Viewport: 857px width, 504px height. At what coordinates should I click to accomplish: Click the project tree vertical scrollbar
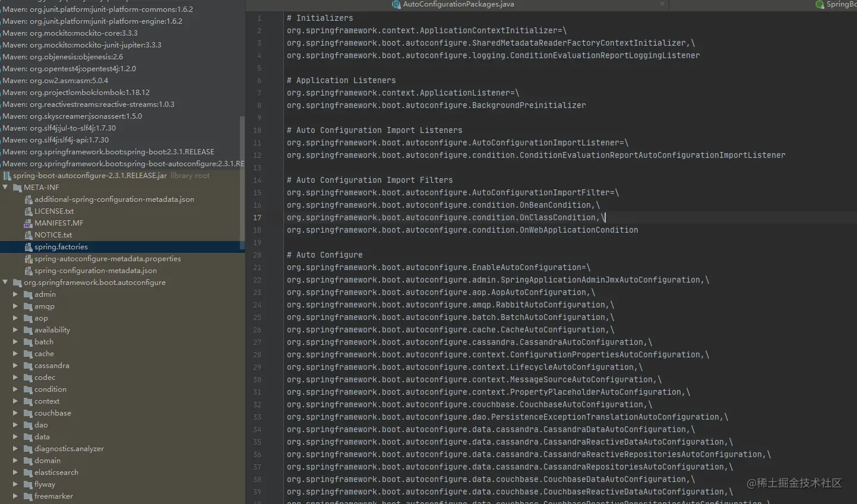click(x=242, y=183)
